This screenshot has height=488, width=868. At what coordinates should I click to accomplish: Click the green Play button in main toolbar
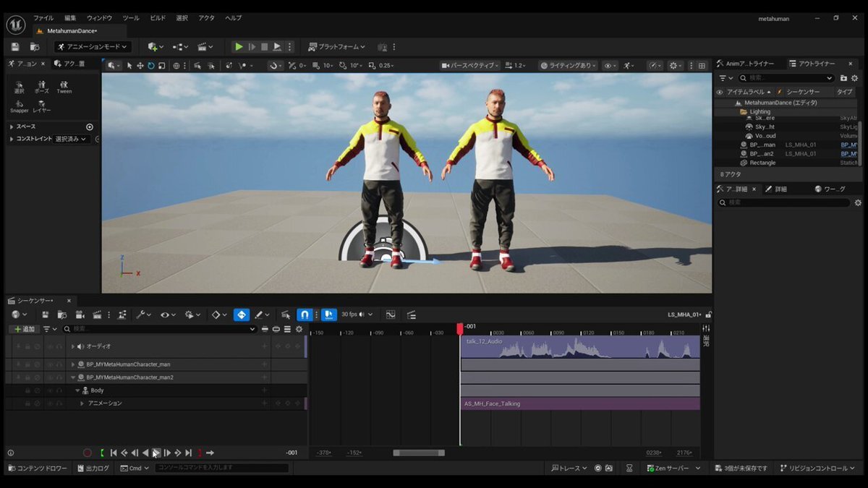click(x=238, y=47)
